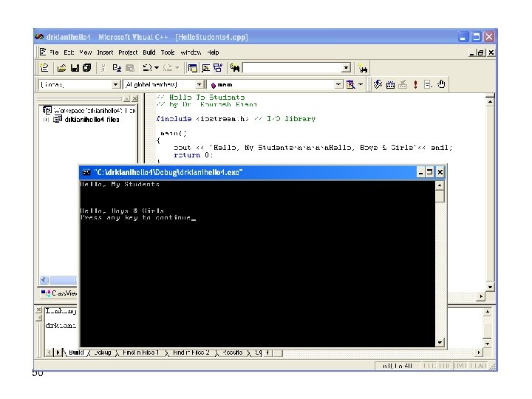Open the Window menu
This screenshot has width=532, height=399.
click(x=191, y=52)
